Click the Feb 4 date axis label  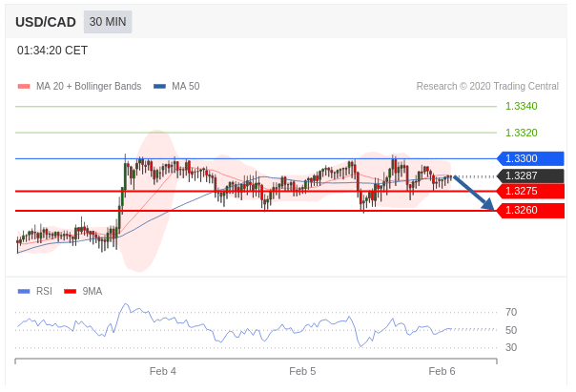163,371
